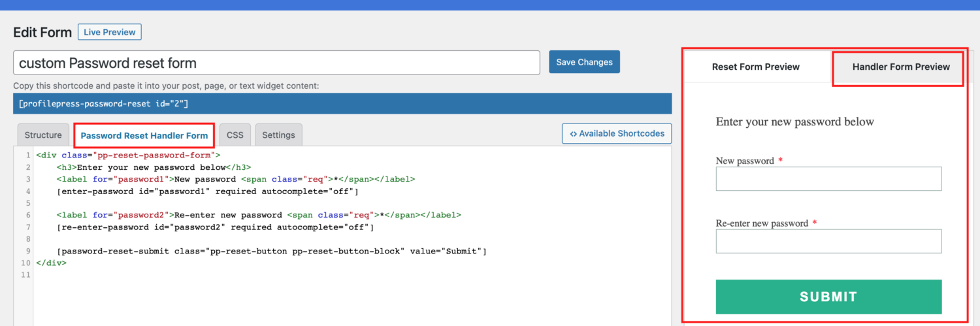Switch to Handler Form Preview tab
Image resolution: width=980 pixels, height=326 pixels.
901,67
